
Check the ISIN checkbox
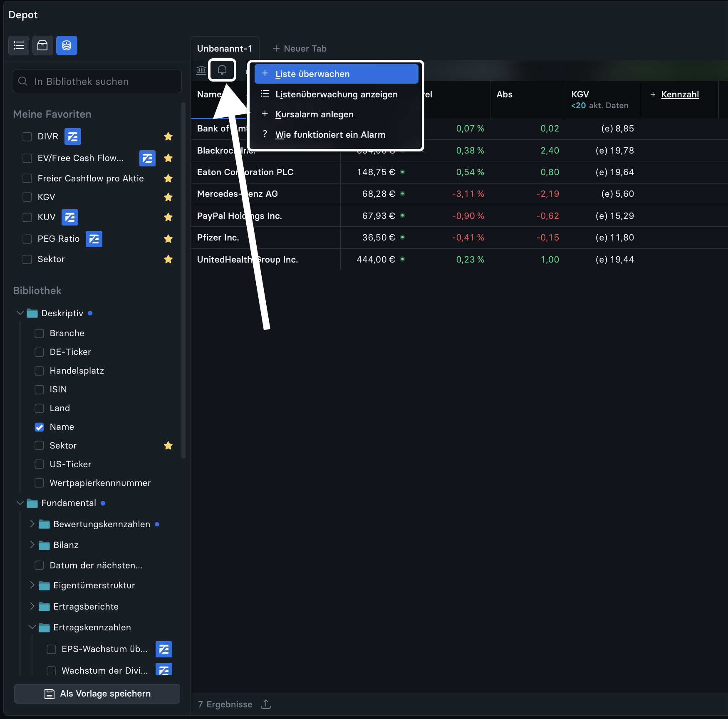(x=39, y=389)
